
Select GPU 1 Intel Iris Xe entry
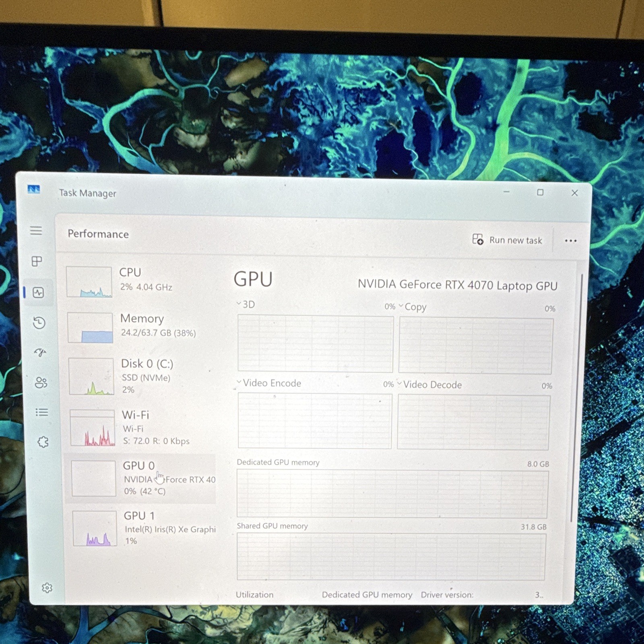coord(144,528)
